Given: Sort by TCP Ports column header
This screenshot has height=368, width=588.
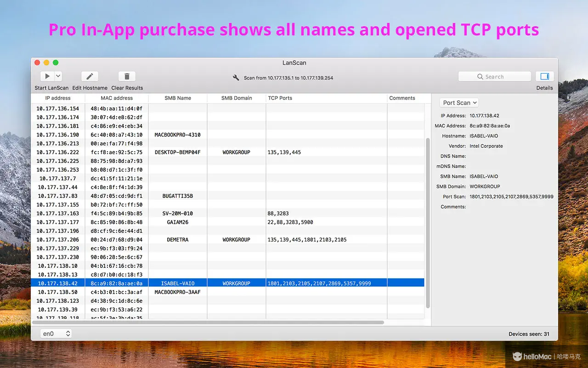Looking at the screenshot, I should tap(326, 98).
